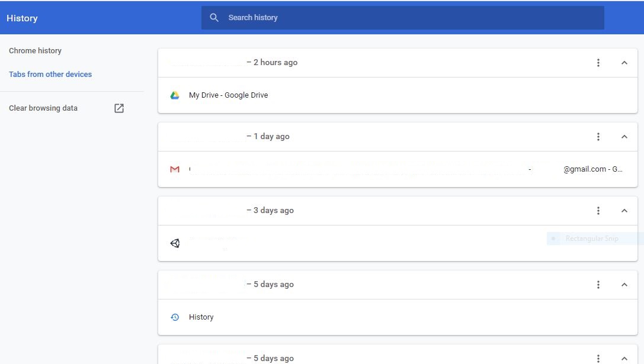Select the Unity favicon in the 3 days ago section
The width and height of the screenshot is (644, 364).
[x=174, y=243]
